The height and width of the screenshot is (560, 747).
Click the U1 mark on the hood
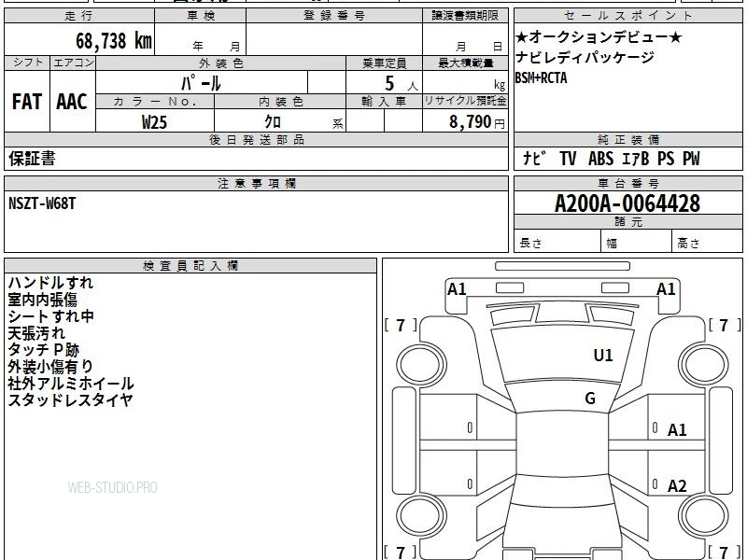(x=603, y=356)
